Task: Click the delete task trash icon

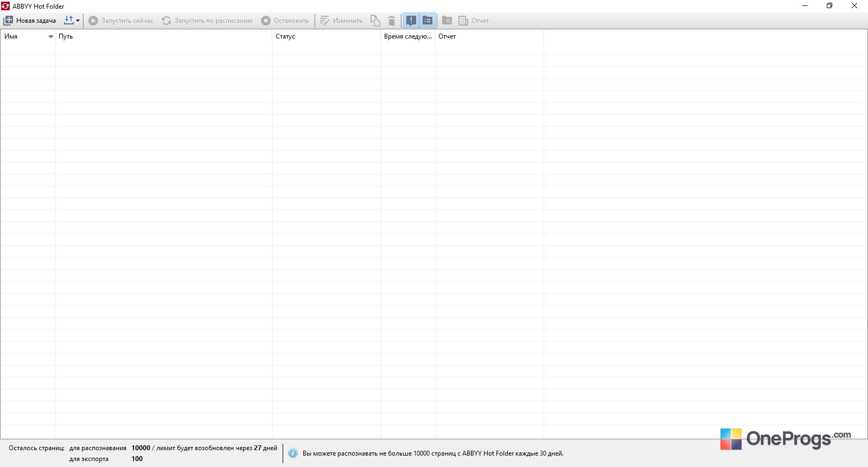Action: [x=392, y=21]
